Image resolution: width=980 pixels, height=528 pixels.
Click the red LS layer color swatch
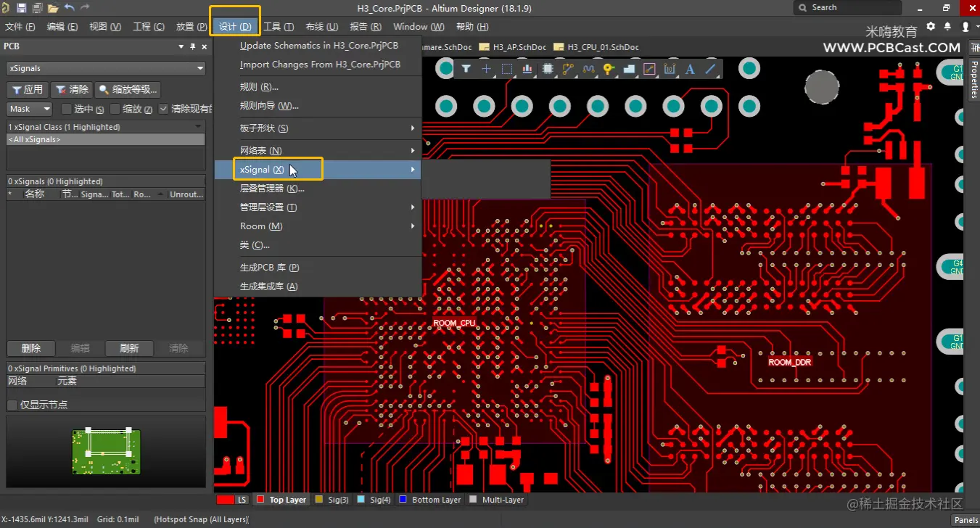226,500
